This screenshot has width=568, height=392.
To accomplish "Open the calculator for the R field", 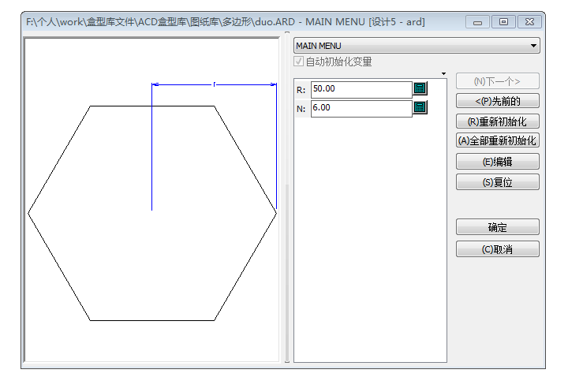I will pyautogui.click(x=420, y=89).
